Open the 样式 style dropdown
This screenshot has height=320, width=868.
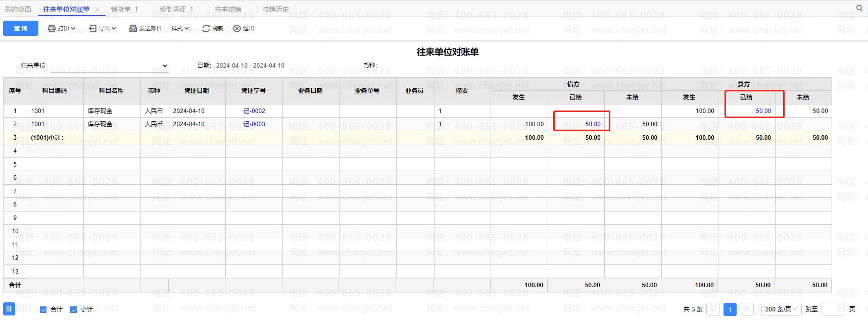(180, 29)
